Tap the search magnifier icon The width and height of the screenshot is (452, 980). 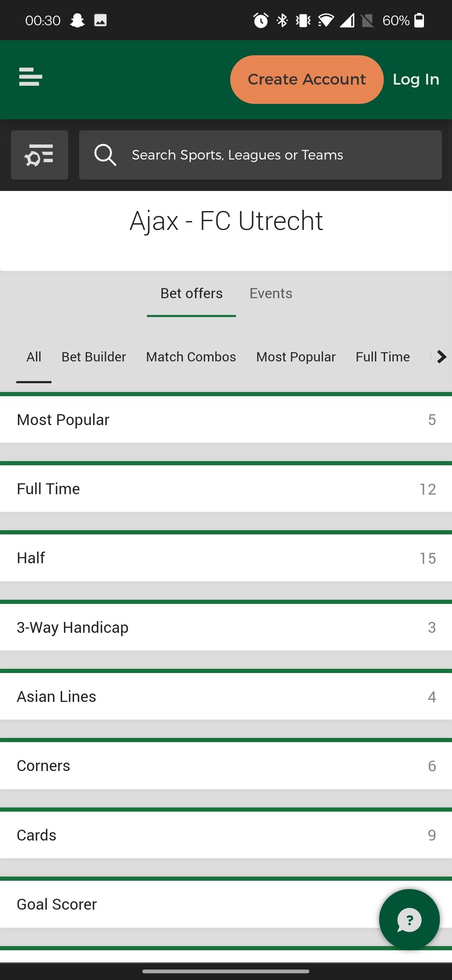pyautogui.click(x=105, y=155)
